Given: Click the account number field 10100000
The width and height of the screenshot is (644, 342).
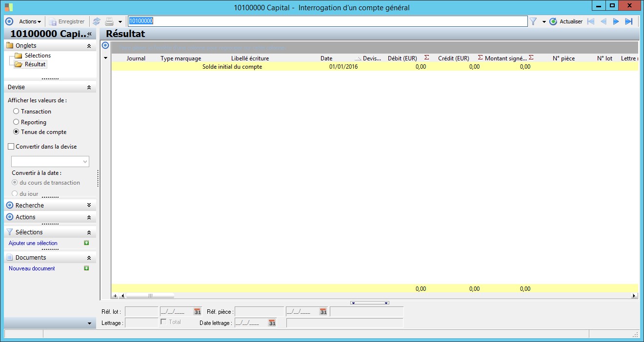Looking at the screenshot, I should [327, 21].
